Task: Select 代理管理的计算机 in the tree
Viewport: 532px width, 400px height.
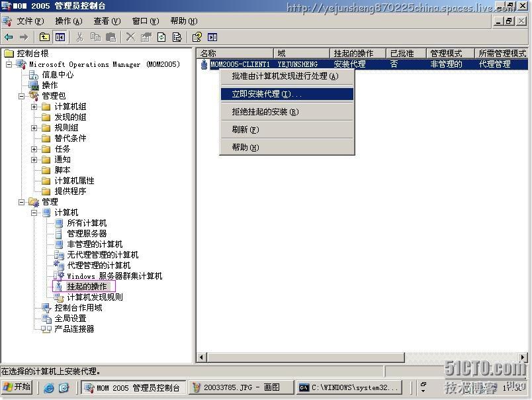Action: [99, 265]
